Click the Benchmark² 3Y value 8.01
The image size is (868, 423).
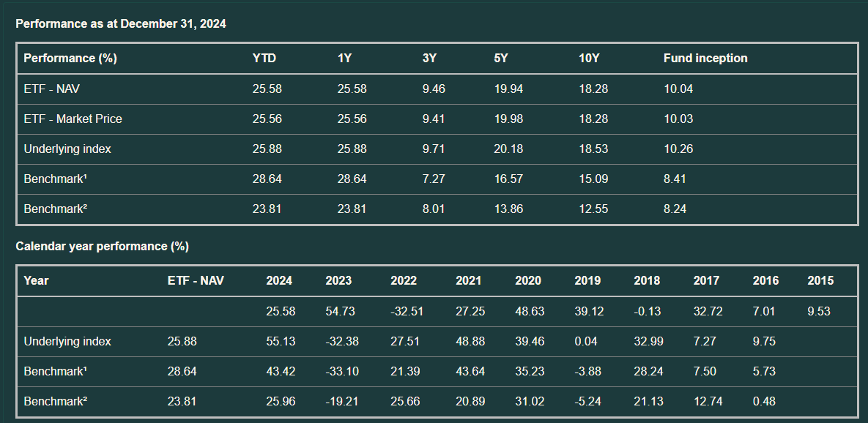click(434, 209)
